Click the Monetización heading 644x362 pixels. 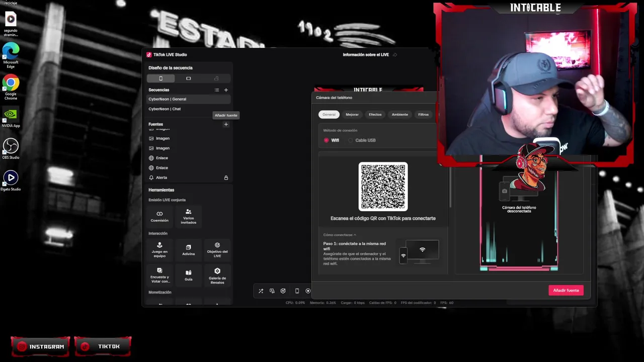click(x=160, y=292)
